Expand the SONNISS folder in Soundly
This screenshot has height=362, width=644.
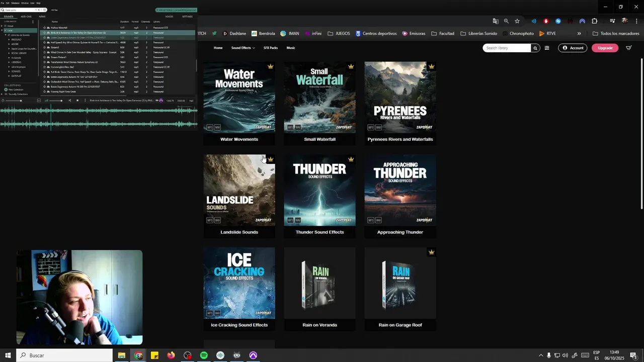(9, 71)
